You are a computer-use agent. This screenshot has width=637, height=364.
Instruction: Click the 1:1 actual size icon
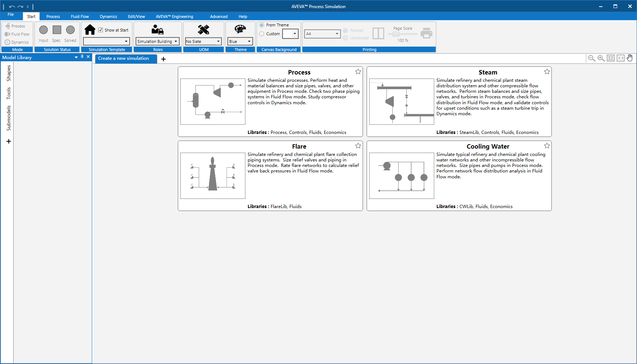(620, 58)
